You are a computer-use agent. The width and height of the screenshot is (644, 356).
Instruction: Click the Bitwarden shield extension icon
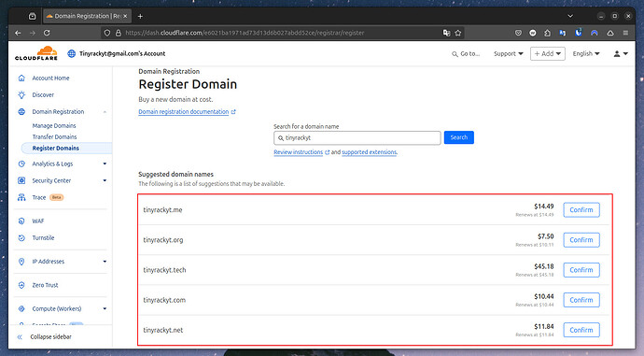(579, 33)
